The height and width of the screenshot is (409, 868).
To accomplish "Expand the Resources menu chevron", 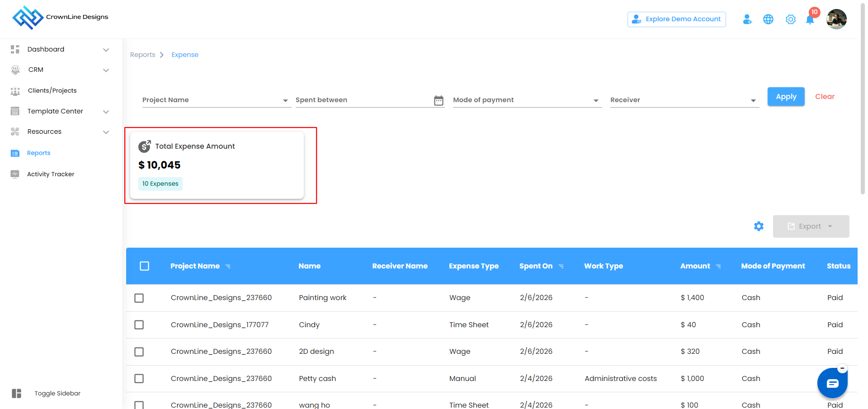I will pos(106,132).
